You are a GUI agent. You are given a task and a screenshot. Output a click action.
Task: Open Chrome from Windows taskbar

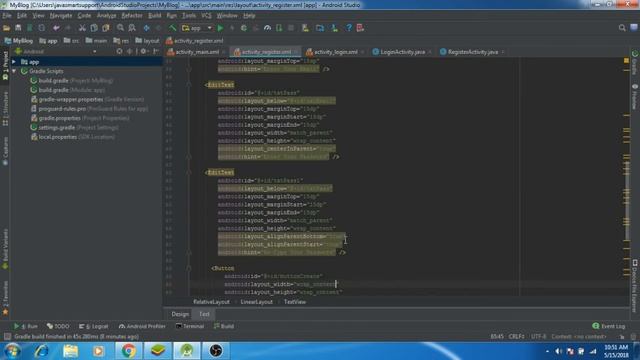click(x=128, y=351)
